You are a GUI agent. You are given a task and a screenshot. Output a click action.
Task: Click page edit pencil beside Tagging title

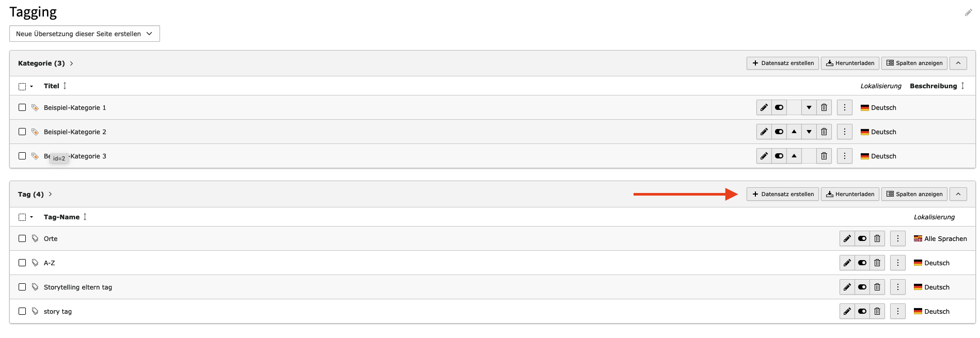pos(969,13)
